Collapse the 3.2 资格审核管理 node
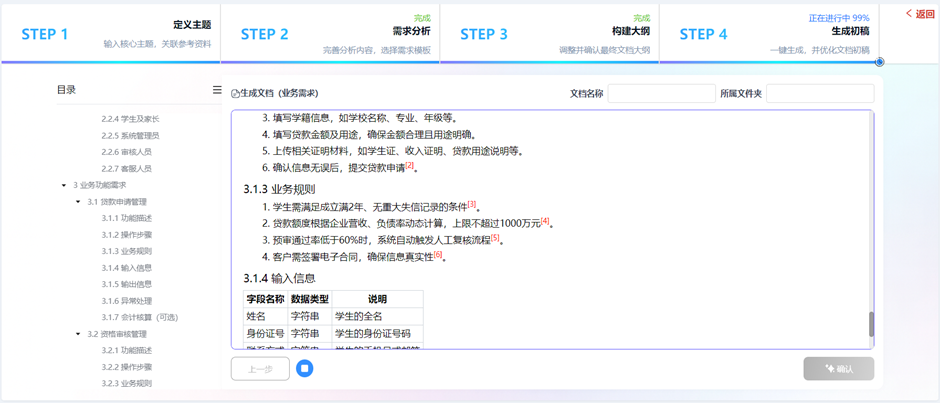Image resolution: width=940 pixels, height=403 pixels. (78, 334)
